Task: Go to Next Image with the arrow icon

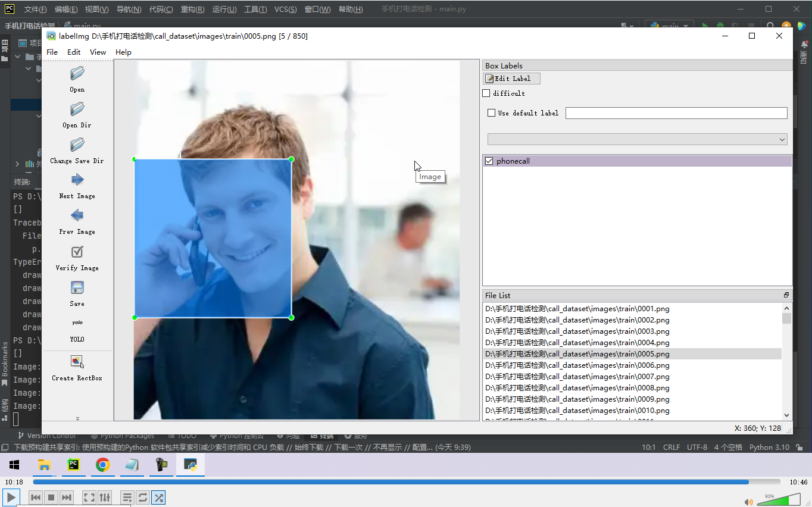Action: click(x=77, y=180)
